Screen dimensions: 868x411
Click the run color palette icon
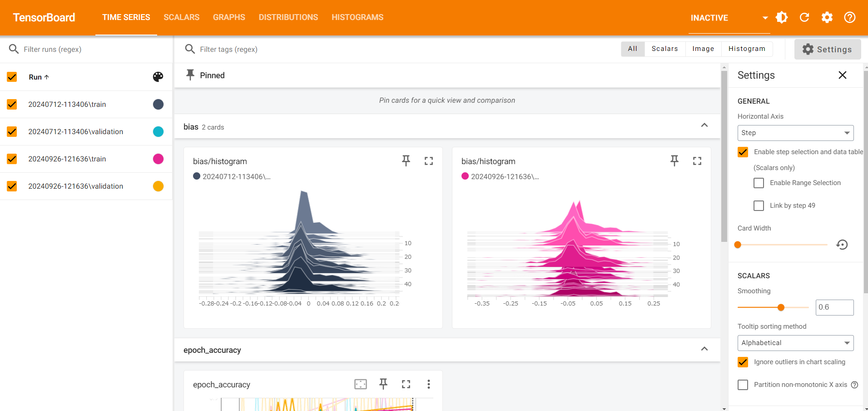(158, 76)
